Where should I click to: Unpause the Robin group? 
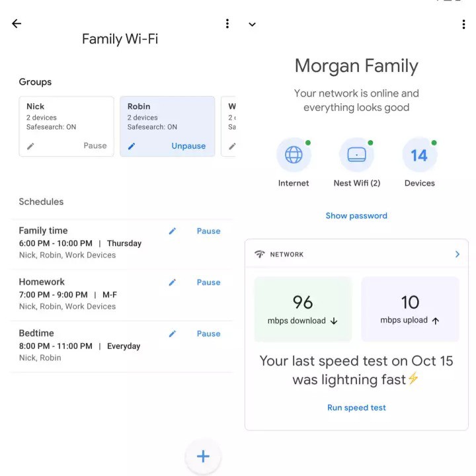click(x=188, y=146)
